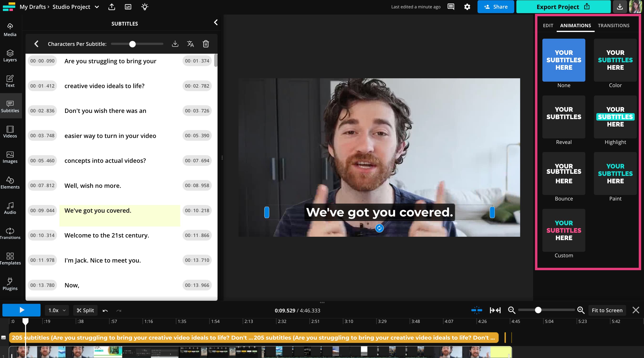Open the Images panel
This screenshot has height=358, width=644.
[x=10, y=157]
